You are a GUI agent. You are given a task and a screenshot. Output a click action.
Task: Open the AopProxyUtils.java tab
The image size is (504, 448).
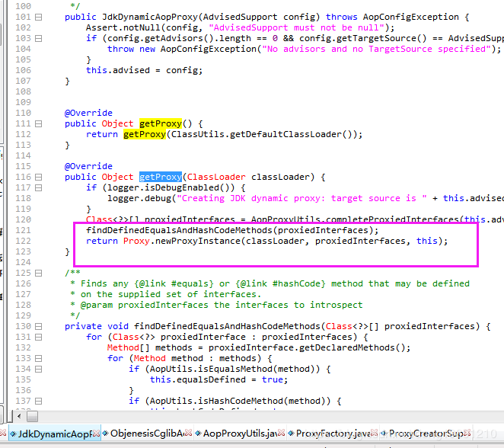tap(240, 434)
